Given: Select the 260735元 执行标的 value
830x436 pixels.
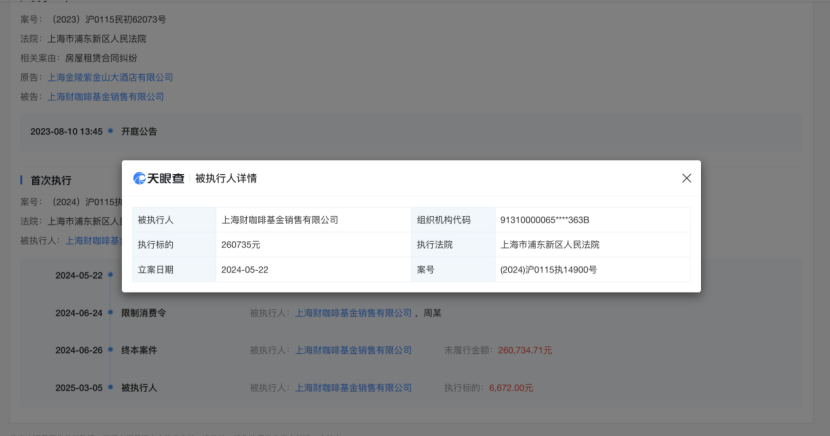Looking at the screenshot, I should [241, 245].
